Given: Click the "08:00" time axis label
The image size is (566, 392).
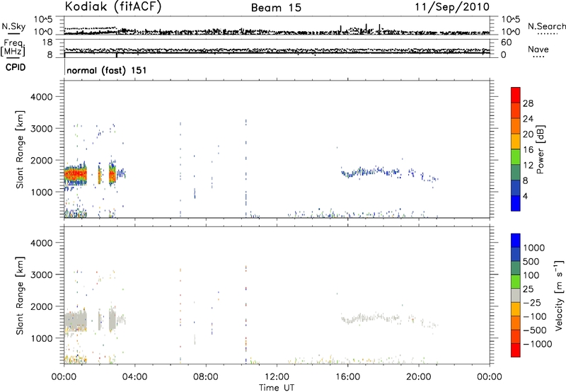Looking at the screenshot, I should 206,377.
